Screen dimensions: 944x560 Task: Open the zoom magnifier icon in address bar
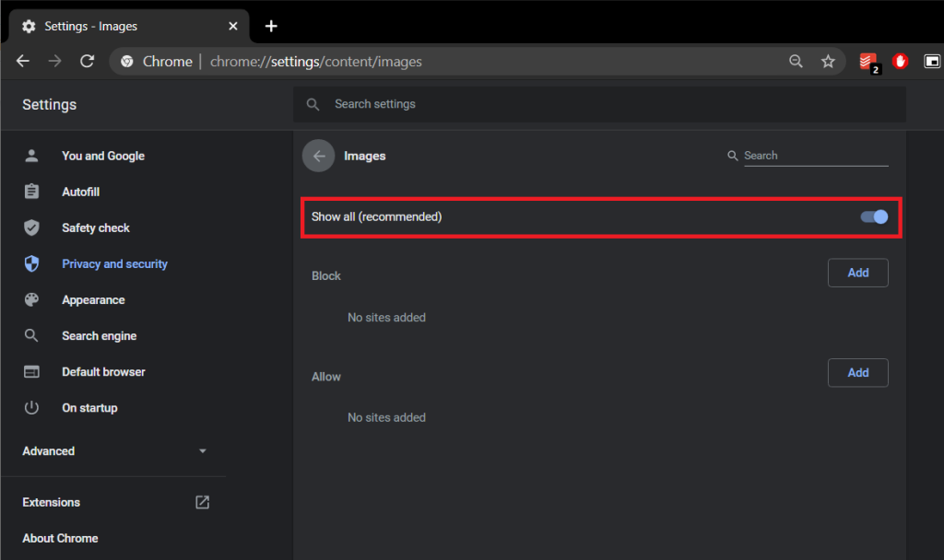[796, 62]
